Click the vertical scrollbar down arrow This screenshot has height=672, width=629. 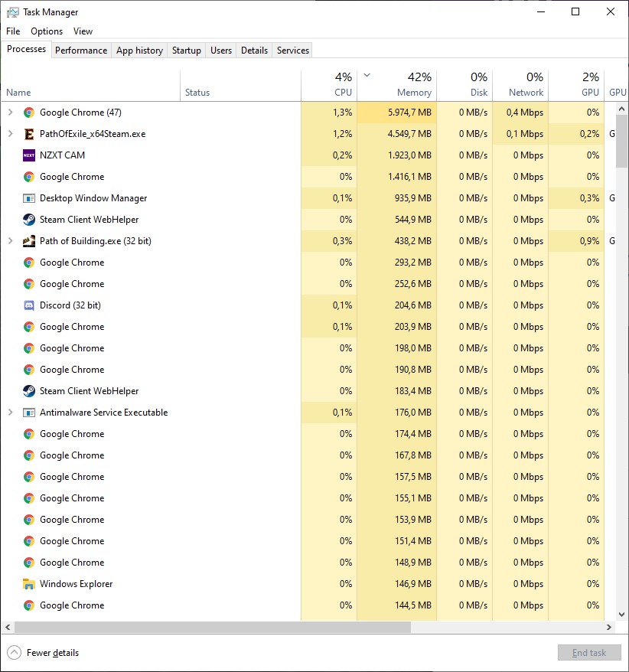(x=621, y=615)
